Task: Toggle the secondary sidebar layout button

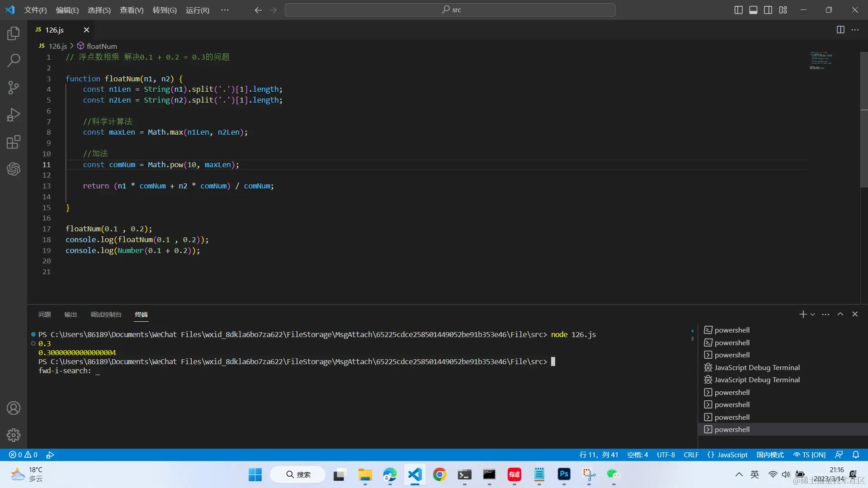Action: [768, 10]
